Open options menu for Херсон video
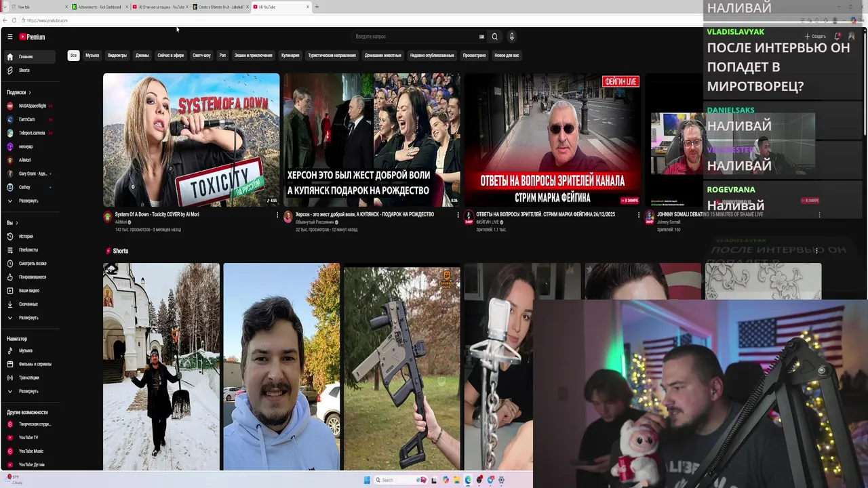The height and width of the screenshot is (488, 868). [458, 215]
